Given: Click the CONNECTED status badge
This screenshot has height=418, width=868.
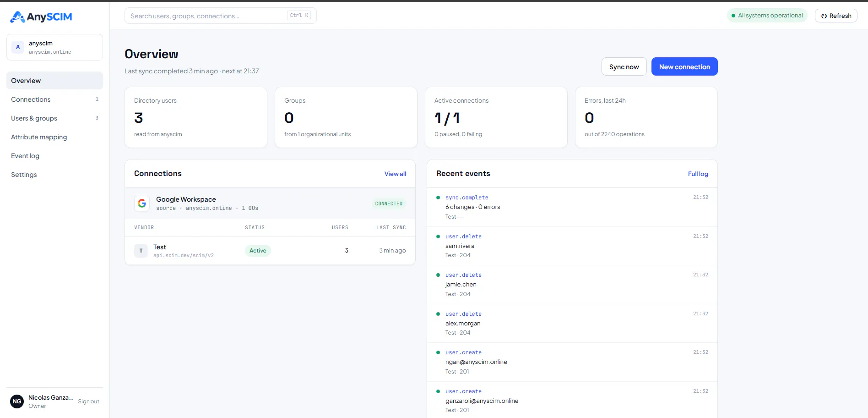Looking at the screenshot, I should pos(389,203).
